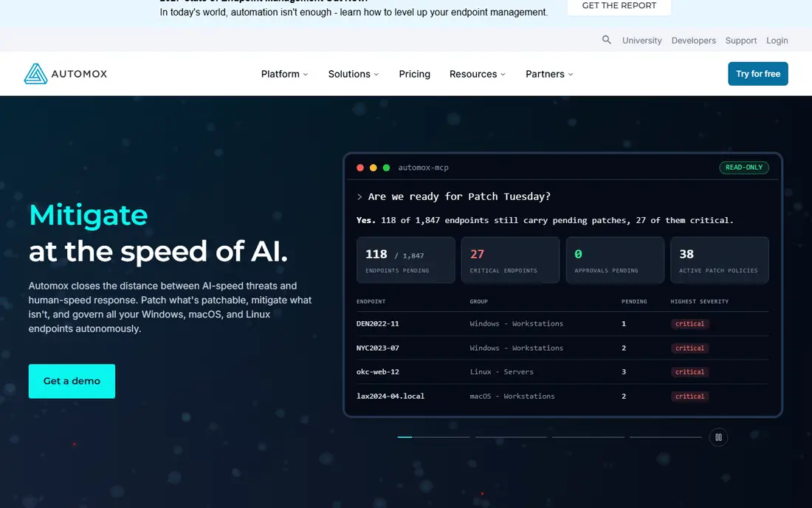The height and width of the screenshot is (508, 812).
Task: Click the search magnifier icon
Action: pos(606,40)
